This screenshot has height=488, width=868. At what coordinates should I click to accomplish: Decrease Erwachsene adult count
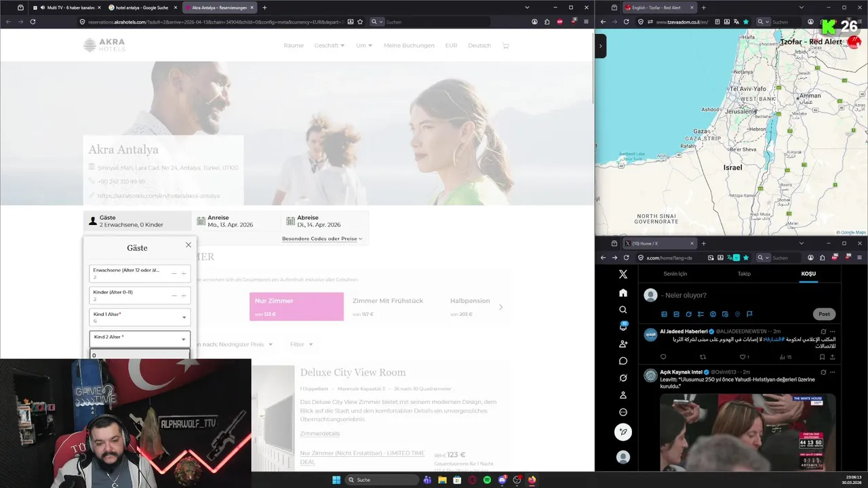[x=174, y=274]
